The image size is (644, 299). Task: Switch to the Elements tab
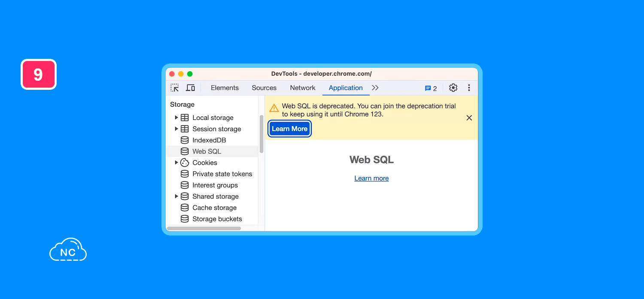[x=225, y=88]
